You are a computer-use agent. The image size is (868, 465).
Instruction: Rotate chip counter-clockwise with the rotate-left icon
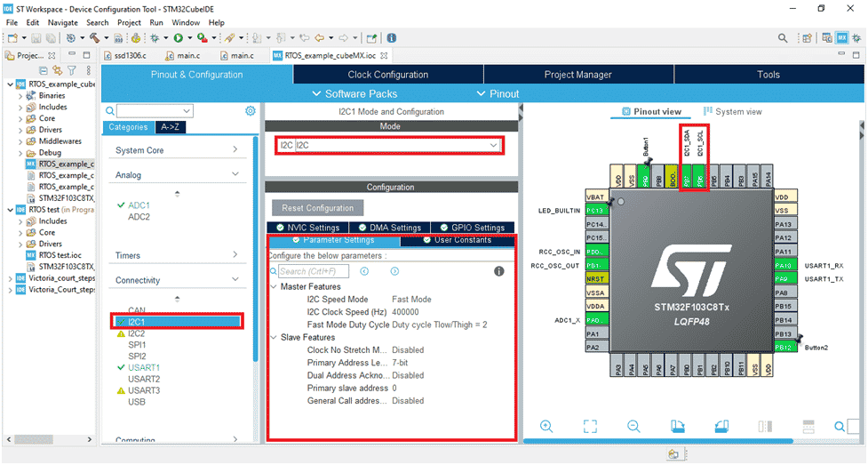tap(721, 426)
